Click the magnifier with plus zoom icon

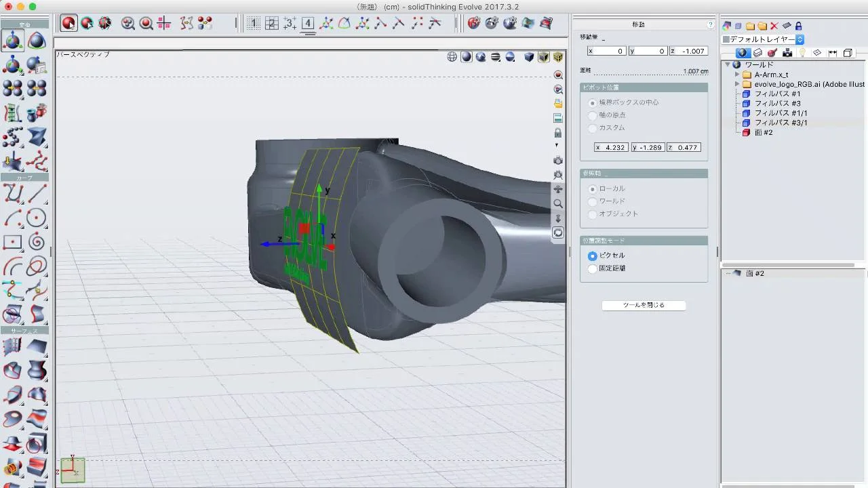click(127, 23)
